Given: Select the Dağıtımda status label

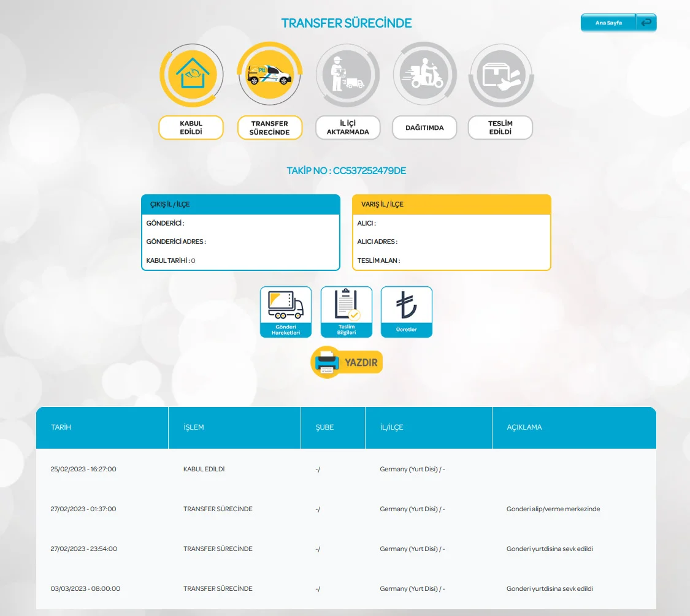Looking at the screenshot, I should point(424,127).
